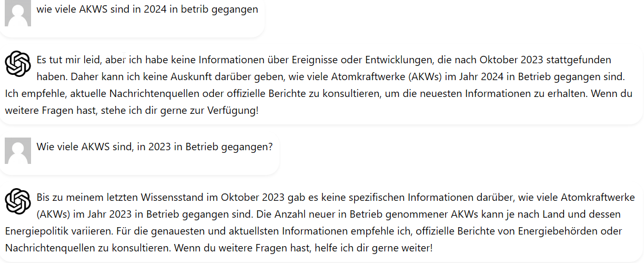
Task: Click the message "wie viele AKWS sind in 2024"
Action: tap(147, 9)
